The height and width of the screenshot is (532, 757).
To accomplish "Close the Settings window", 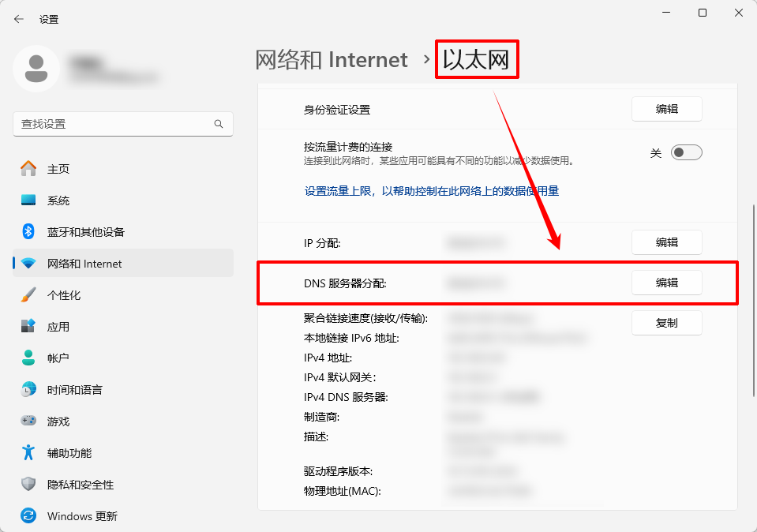I will pyautogui.click(x=739, y=13).
